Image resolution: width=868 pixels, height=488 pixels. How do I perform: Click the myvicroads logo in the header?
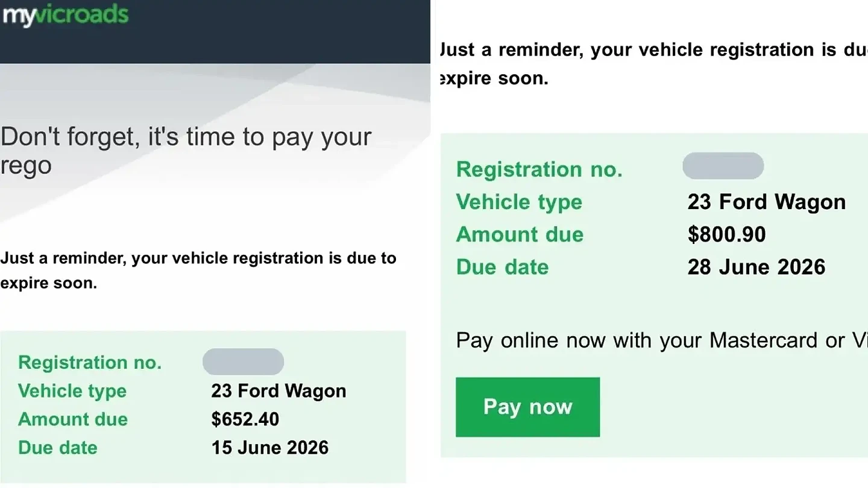coord(65,15)
